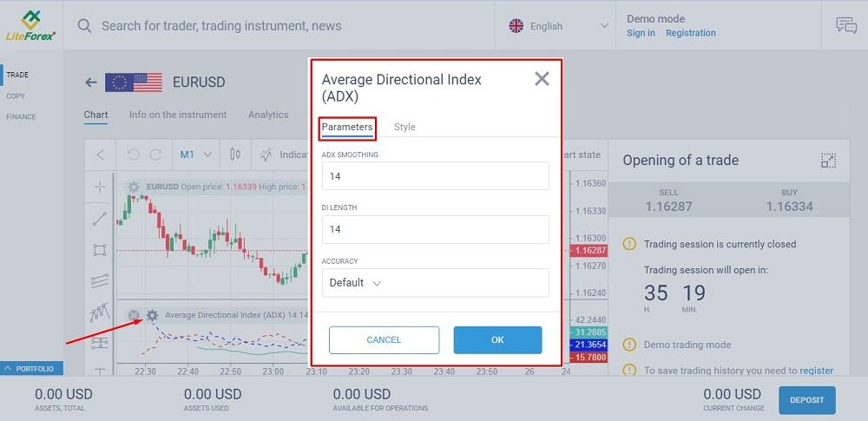
Task: Select the crosshair cursor tool
Action: pyautogui.click(x=100, y=187)
